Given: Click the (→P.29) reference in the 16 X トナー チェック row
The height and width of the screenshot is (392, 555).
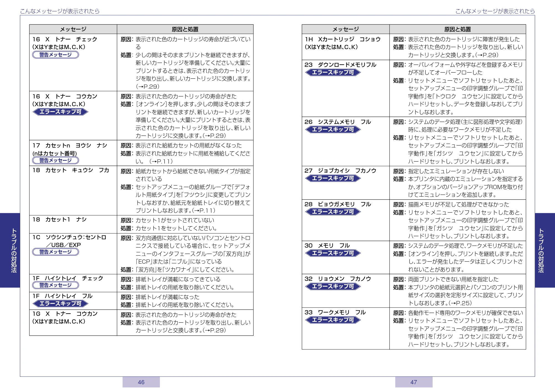Looking at the screenshot, I should coord(148,86).
